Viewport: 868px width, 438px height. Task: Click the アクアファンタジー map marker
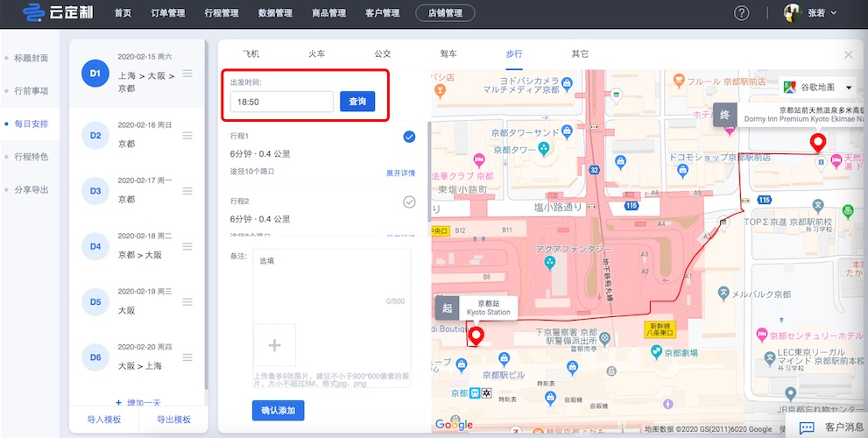pos(549,263)
